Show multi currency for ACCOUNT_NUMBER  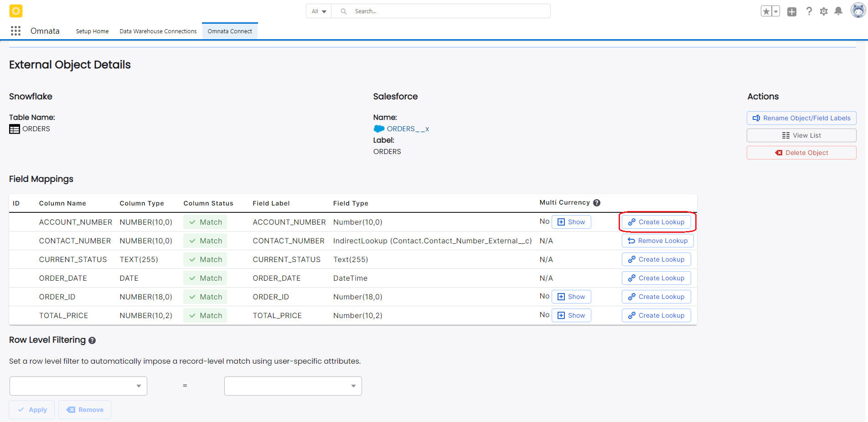pos(571,222)
